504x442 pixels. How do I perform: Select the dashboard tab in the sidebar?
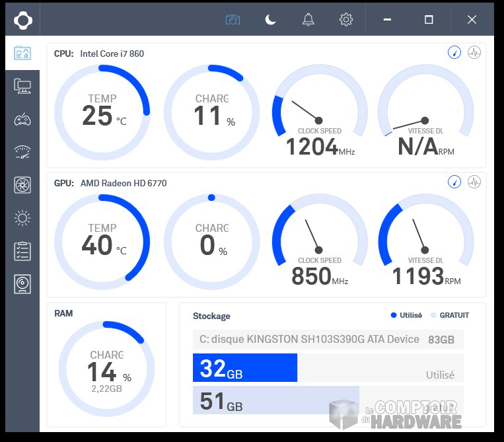(x=22, y=54)
